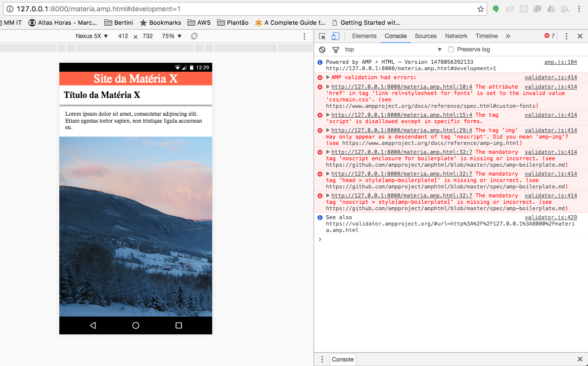588x366 pixels.
Task: Tap the Android back button
Action: tap(92, 325)
